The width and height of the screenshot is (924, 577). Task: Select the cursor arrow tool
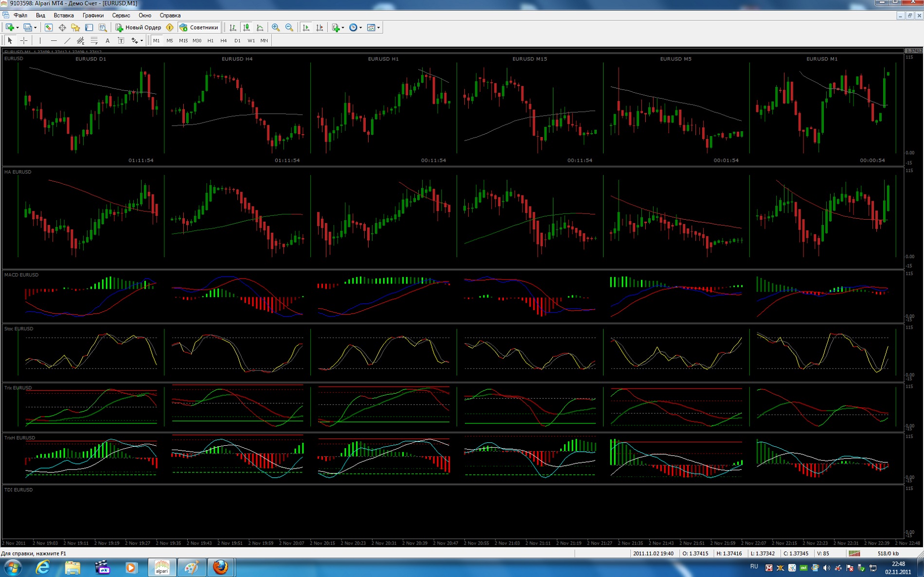point(10,40)
